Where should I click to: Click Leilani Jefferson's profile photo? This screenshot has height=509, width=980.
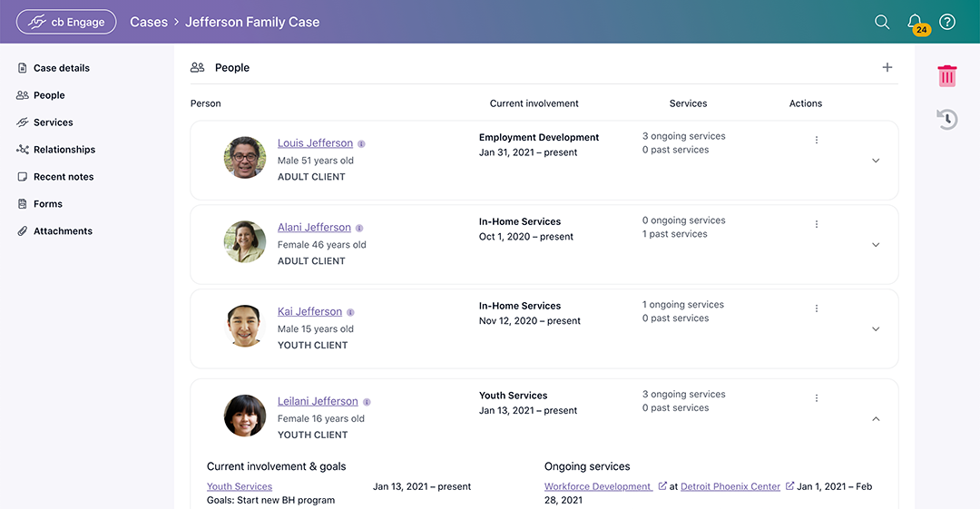(x=245, y=416)
